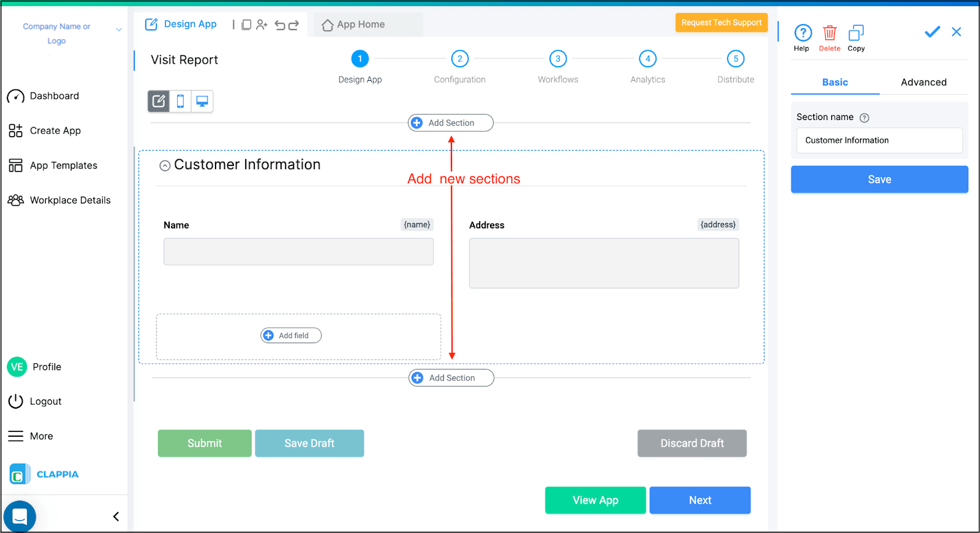The image size is (980, 533).
Task: Click the bottom Add Section button
Action: [451, 378]
